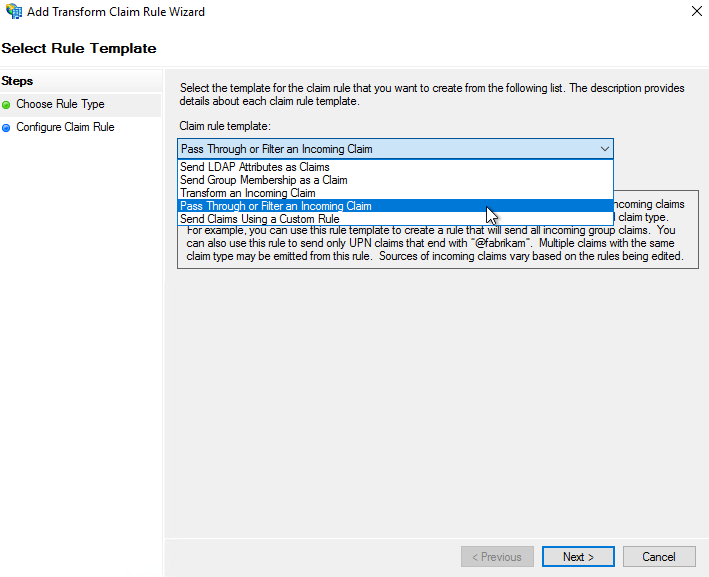Click the Select Rule Template heading
The image size is (709, 577).
79,48
